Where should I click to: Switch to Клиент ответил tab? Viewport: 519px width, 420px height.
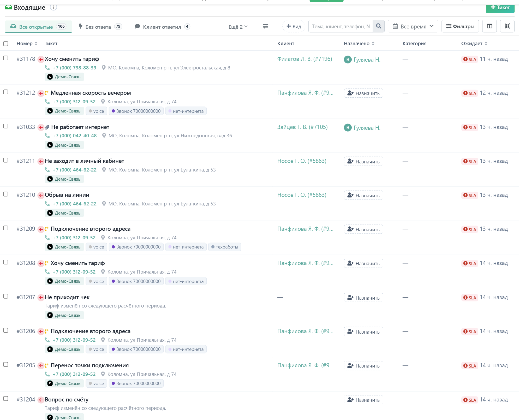click(162, 27)
